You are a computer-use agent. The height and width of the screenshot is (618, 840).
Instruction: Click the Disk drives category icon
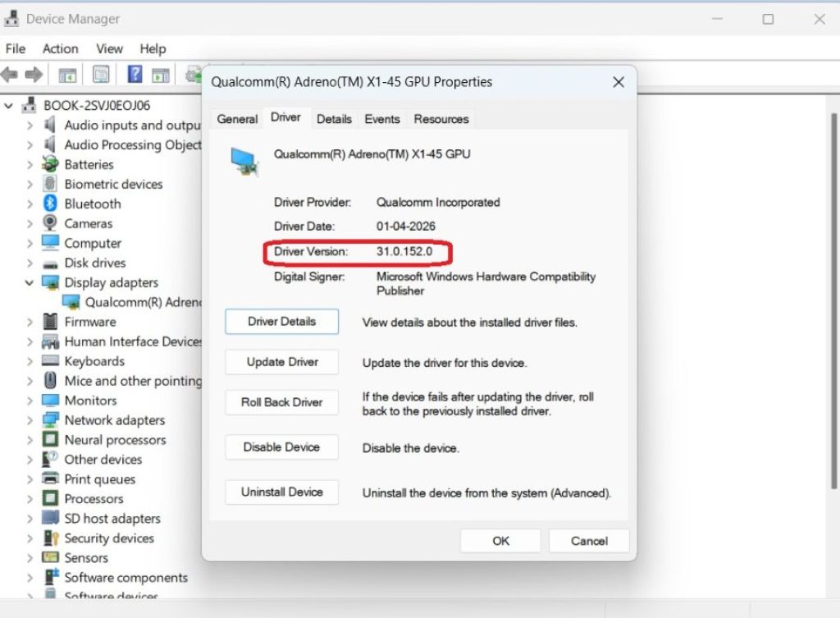(x=50, y=263)
